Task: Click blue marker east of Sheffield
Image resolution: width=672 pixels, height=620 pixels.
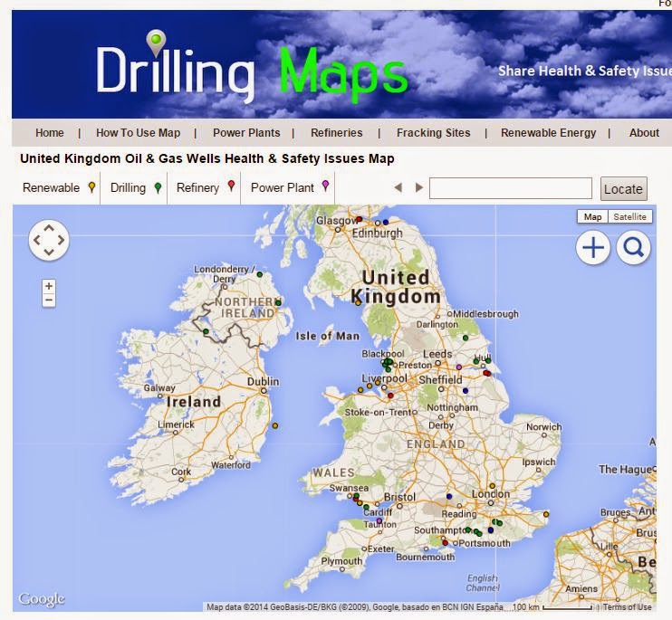Action: 466,390
